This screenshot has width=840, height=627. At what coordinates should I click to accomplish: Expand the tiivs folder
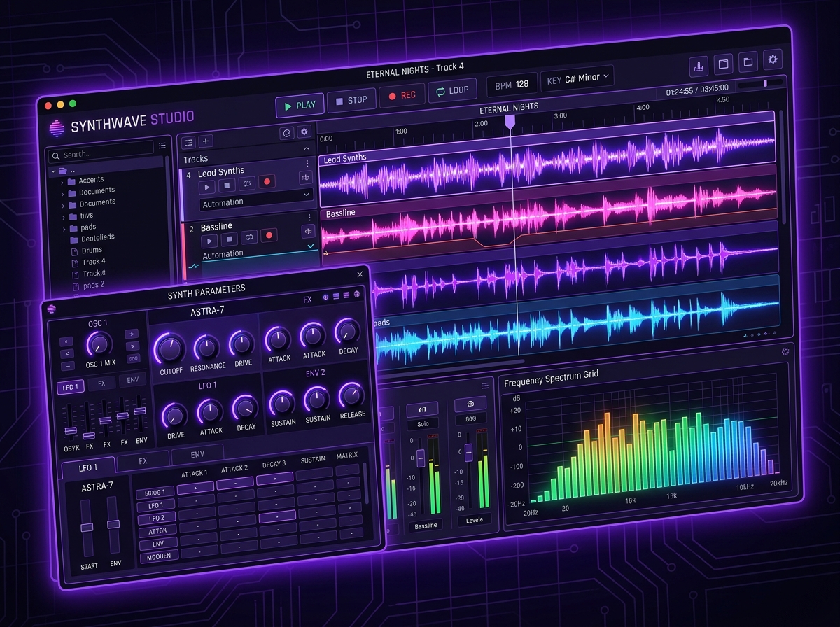[x=65, y=217]
